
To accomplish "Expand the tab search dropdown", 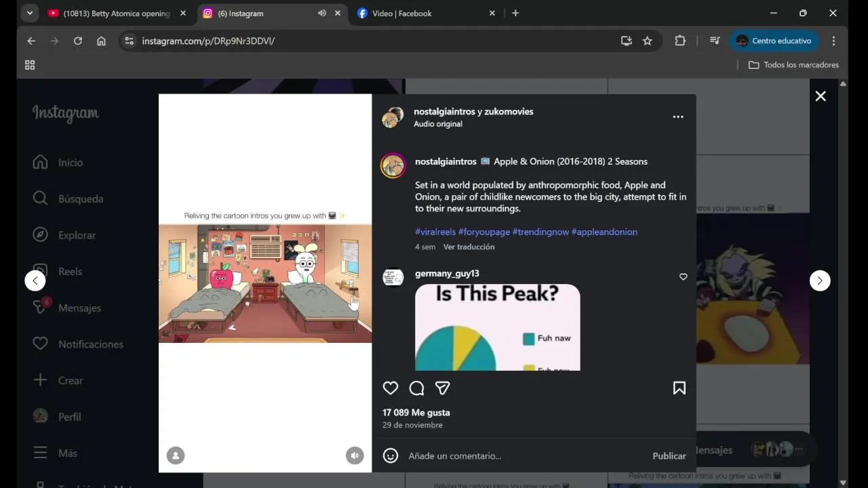I will coord(29,13).
